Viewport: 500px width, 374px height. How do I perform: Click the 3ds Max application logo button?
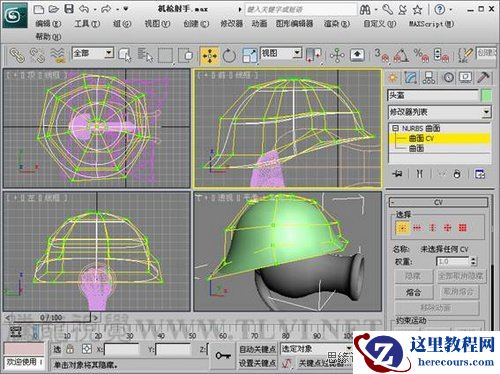14,15
